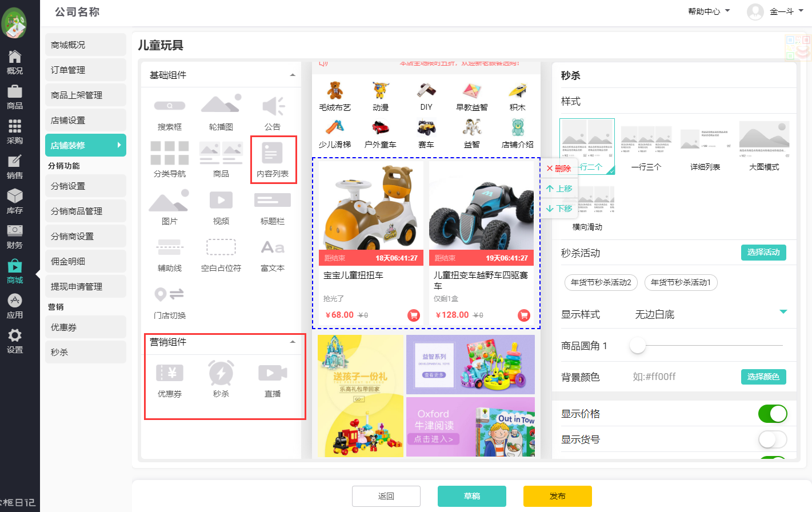This screenshot has height=512, width=812.
Task: Go to 商品上架管理 menu item
Action: coord(85,95)
